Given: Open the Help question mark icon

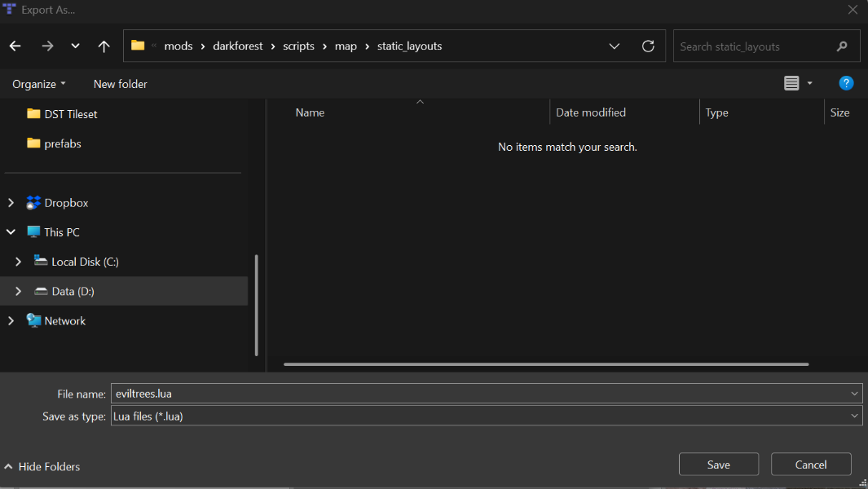Looking at the screenshot, I should point(846,83).
